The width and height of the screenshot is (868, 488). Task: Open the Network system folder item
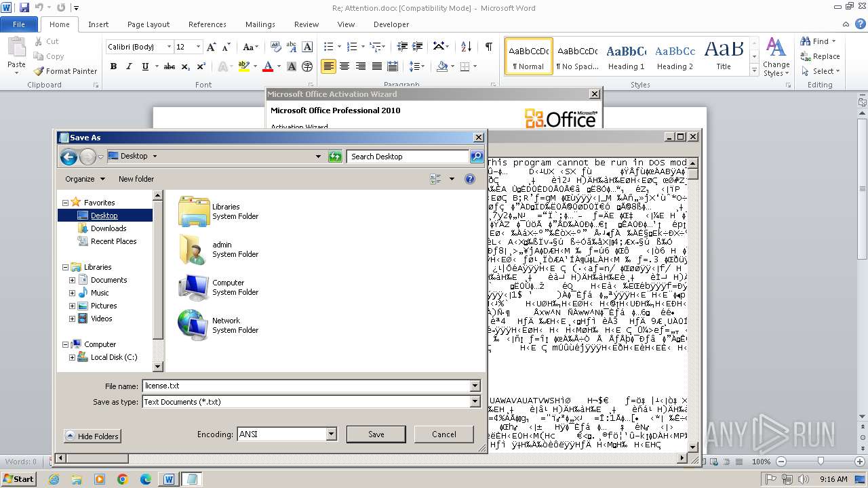[218, 325]
